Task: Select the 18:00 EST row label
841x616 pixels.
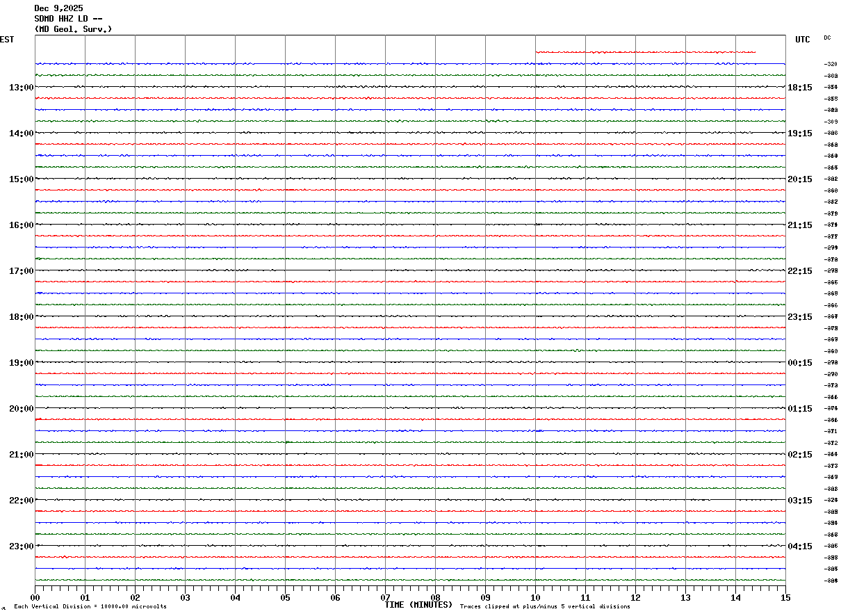Action: coord(22,317)
